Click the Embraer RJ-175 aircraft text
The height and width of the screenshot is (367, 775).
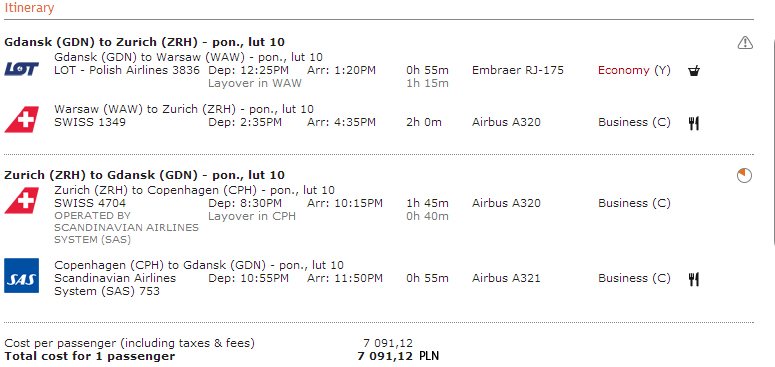click(x=517, y=70)
